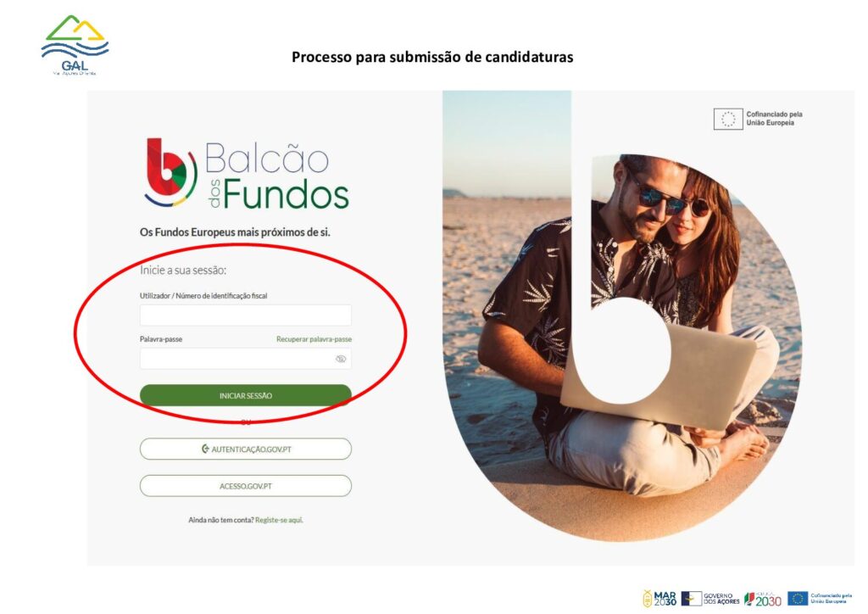Click the 'Os Fundos Europeus mais próximos' tagline
Screen dimensions: 868x614
pos(235,232)
